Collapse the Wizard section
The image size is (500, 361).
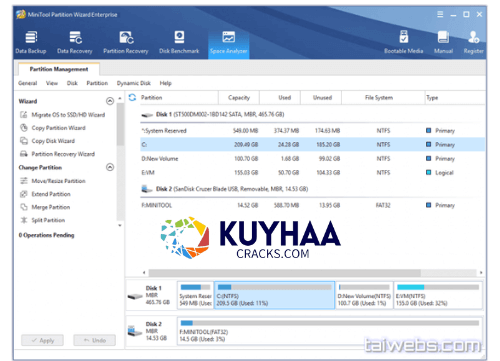click(110, 101)
